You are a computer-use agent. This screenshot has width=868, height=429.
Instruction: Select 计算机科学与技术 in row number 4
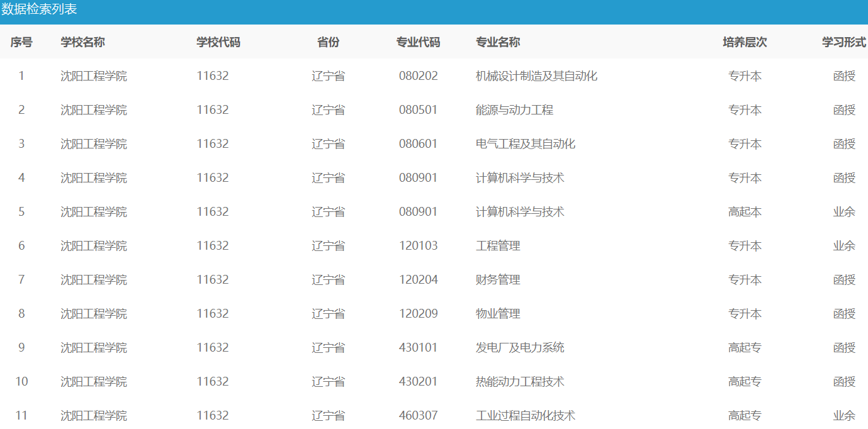520,178
